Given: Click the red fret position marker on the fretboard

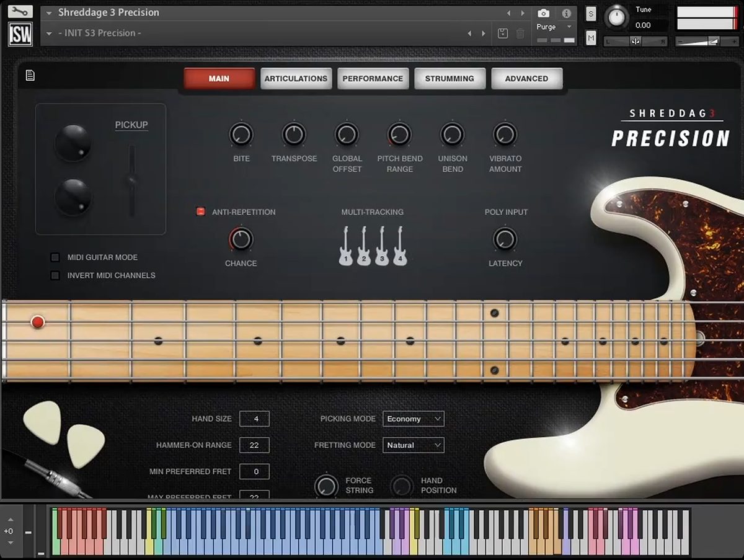Looking at the screenshot, I should tap(38, 322).
